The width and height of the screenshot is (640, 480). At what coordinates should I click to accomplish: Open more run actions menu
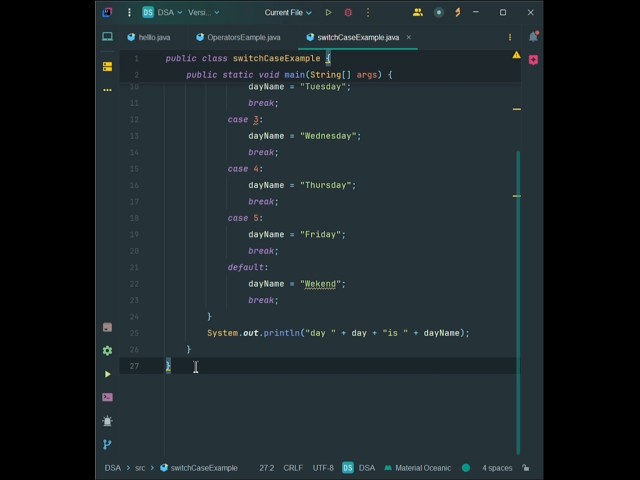[x=368, y=13]
